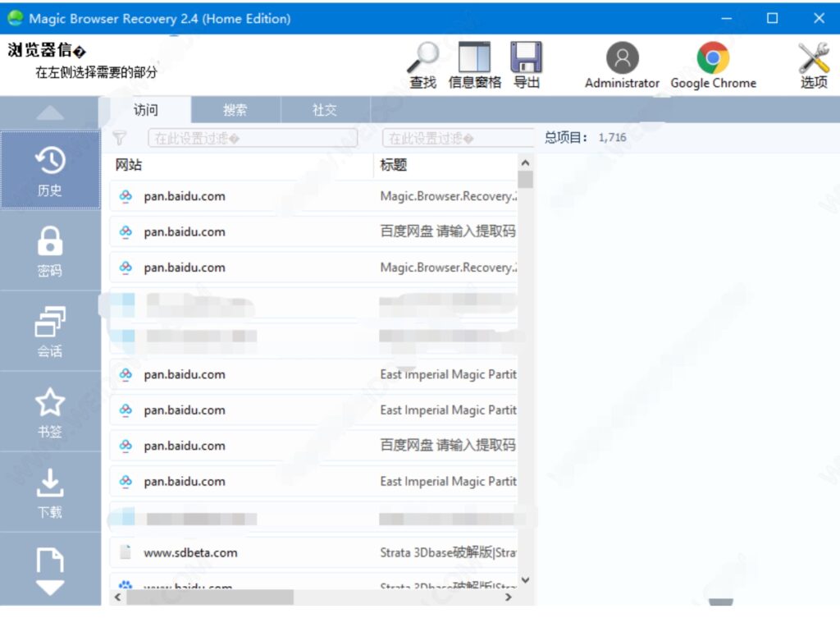Click the vertical scrollbar down arrow

tap(526, 580)
